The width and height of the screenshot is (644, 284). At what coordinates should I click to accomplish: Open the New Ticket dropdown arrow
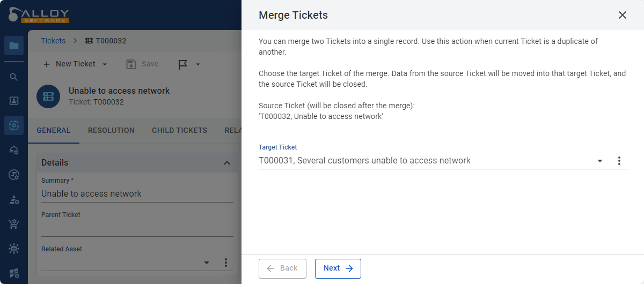tap(105, 64)
